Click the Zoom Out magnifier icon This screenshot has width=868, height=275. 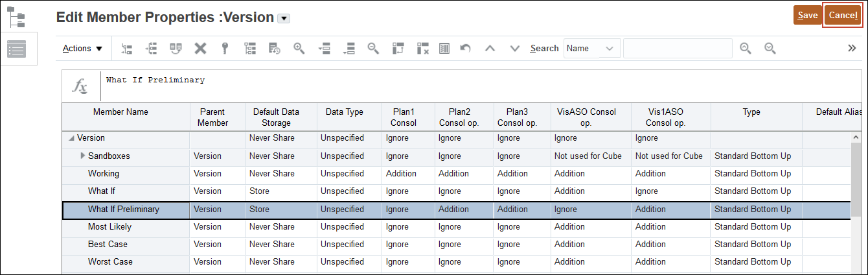coord(373,48)
